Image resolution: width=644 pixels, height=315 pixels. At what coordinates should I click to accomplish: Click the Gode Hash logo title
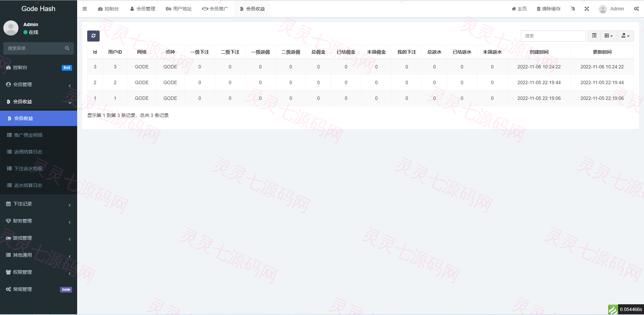click(x=38, y=9)
